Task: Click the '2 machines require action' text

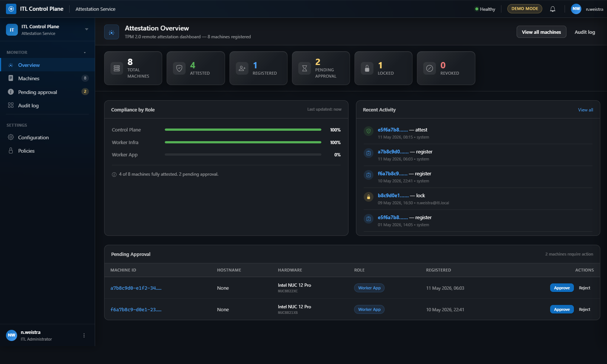Action: tap(569, 254)
